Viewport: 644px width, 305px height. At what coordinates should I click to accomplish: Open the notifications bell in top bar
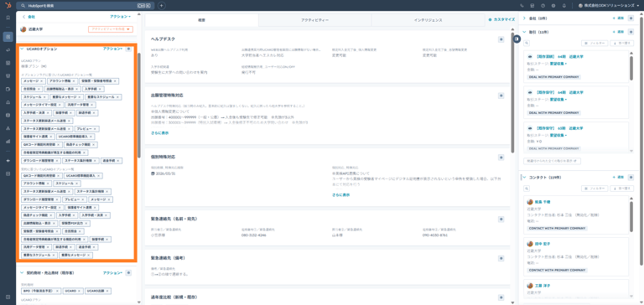[x=563, y=6]
